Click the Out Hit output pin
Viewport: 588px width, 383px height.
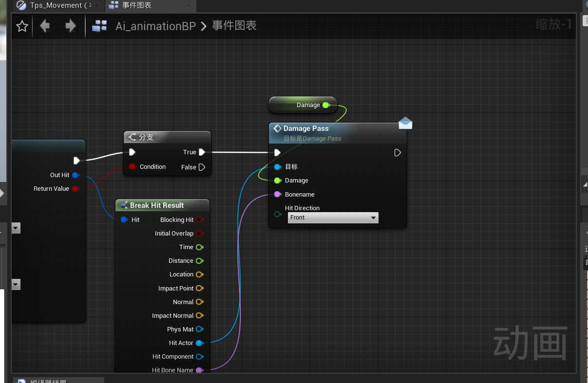76,175
